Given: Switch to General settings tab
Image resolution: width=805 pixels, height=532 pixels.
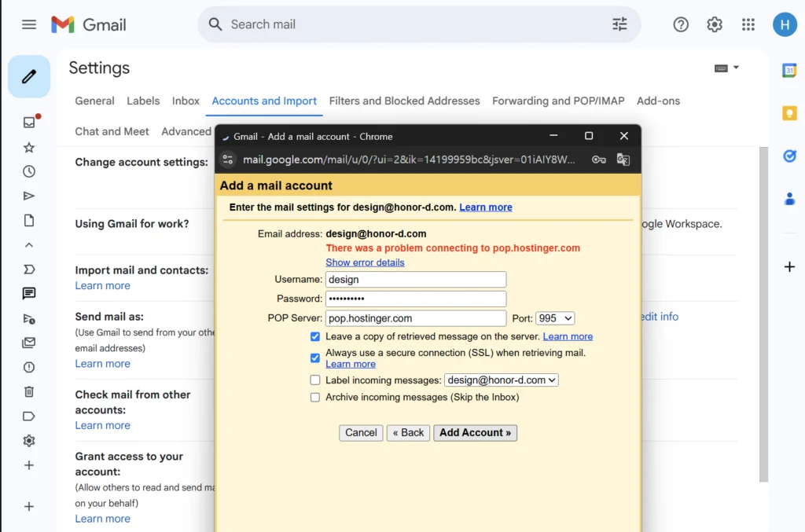Looking at the screenshot, I should (x=94, y=101).
